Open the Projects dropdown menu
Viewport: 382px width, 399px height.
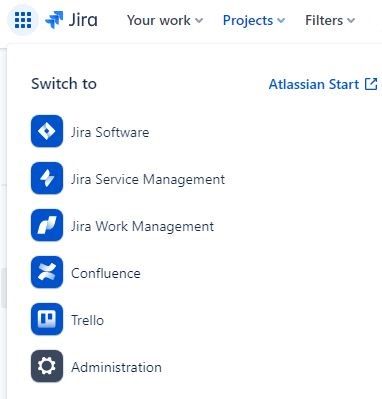click(x=254, y=20)
